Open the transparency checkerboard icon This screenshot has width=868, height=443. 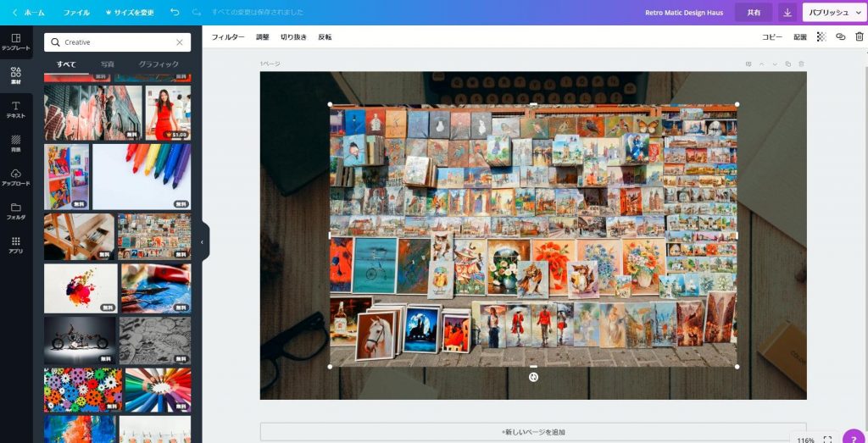[821, 36]
